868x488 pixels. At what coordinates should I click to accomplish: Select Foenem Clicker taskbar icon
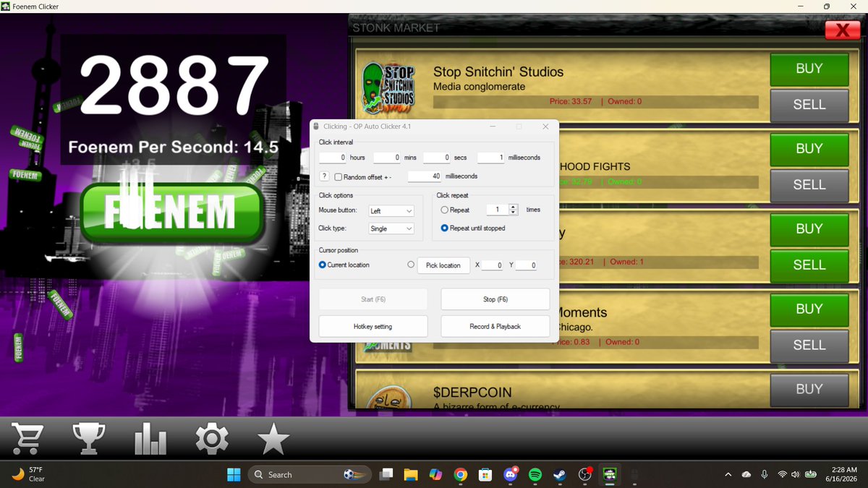[610, 474]
